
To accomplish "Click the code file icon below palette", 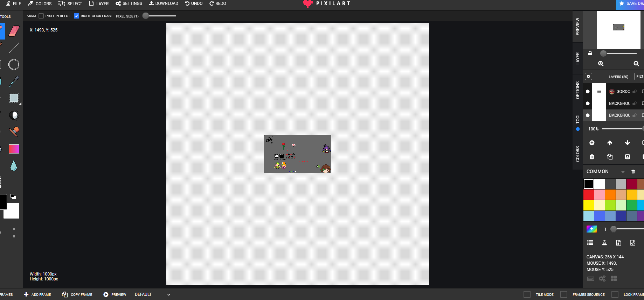I will (x=633, y=243).
